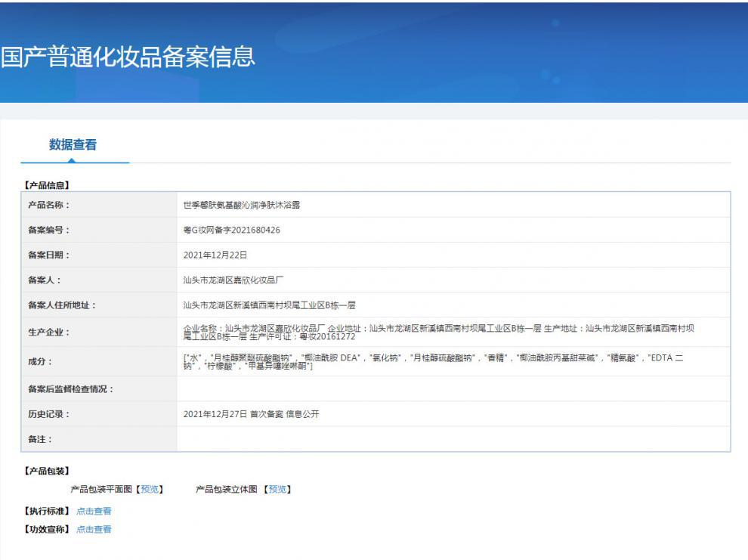This screenshot has height=560, width=748.
Task: Open 点击查看 link for 执行标准
Action: point(94,512)
